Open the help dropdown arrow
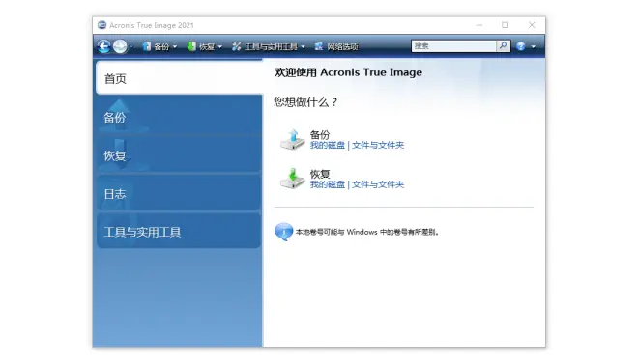 (533, 46)
